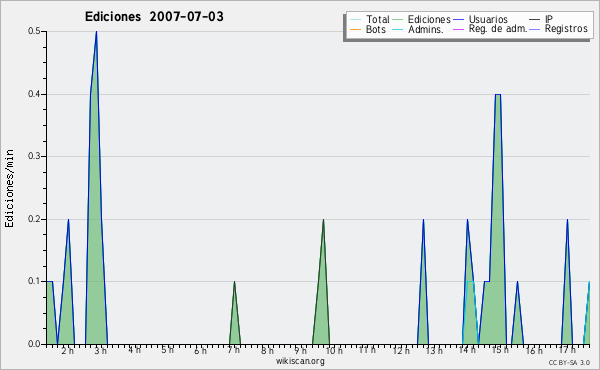Click the 'CC BY-SA 3.0' license text
The width and height of the screenshot is (600, 370).
coord(569,363)
